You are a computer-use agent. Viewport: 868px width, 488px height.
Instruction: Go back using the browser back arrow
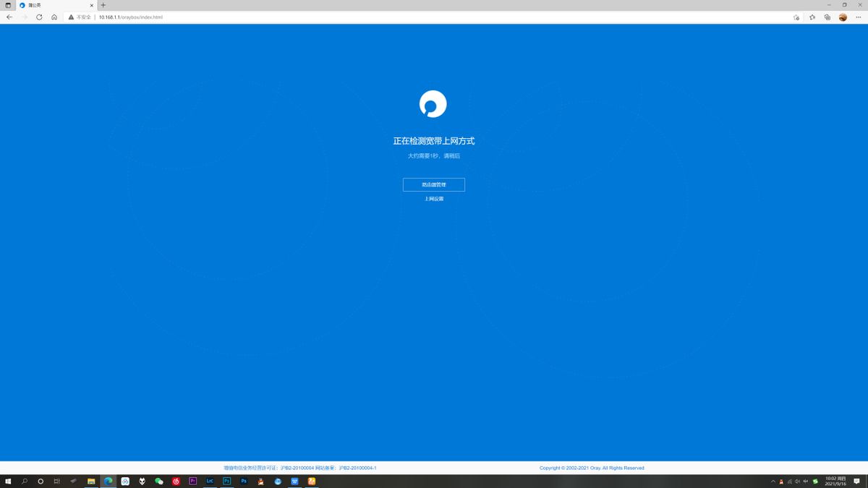[9, 17]
